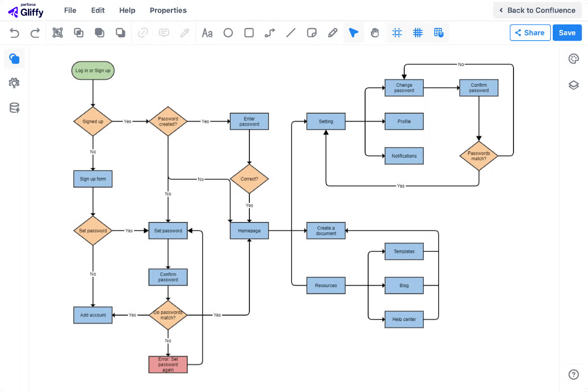Screen dimensions: 588x392
Task: Activate the Hand pan tool
Action: pos(375,33)
